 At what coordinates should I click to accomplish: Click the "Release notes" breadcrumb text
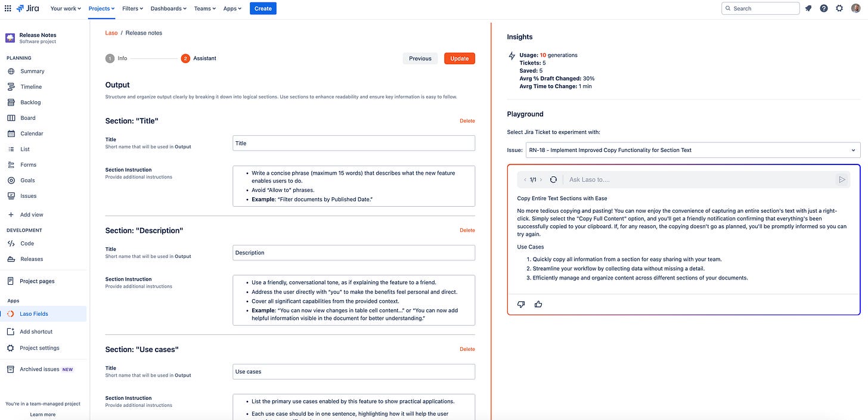pos(144,33)
